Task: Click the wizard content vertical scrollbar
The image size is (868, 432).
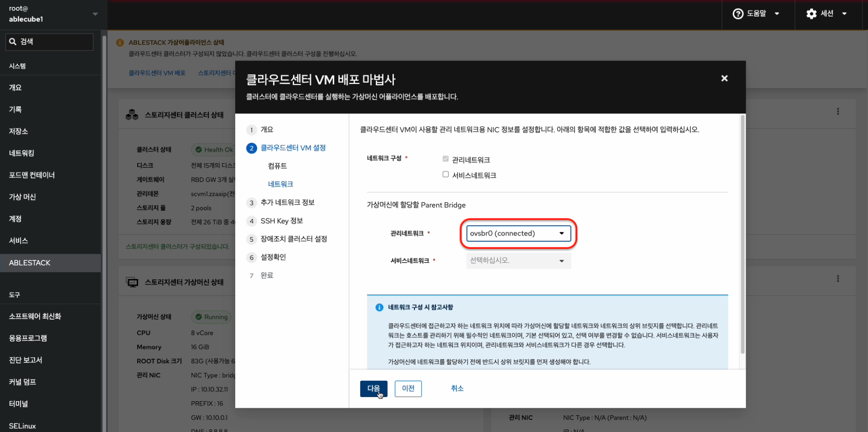Action: coord(742,233)
